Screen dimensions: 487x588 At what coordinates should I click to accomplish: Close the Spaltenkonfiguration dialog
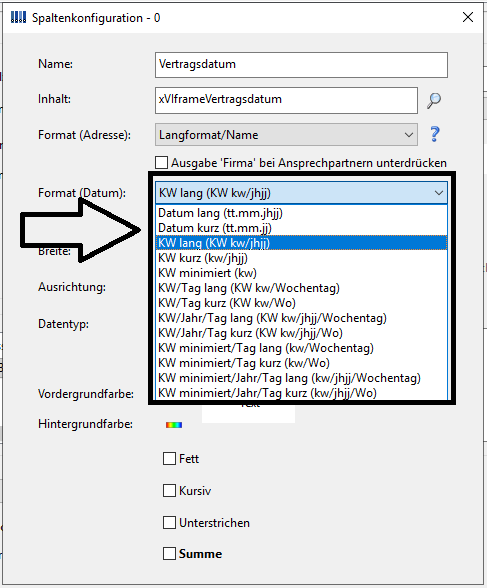pos(468,17)
